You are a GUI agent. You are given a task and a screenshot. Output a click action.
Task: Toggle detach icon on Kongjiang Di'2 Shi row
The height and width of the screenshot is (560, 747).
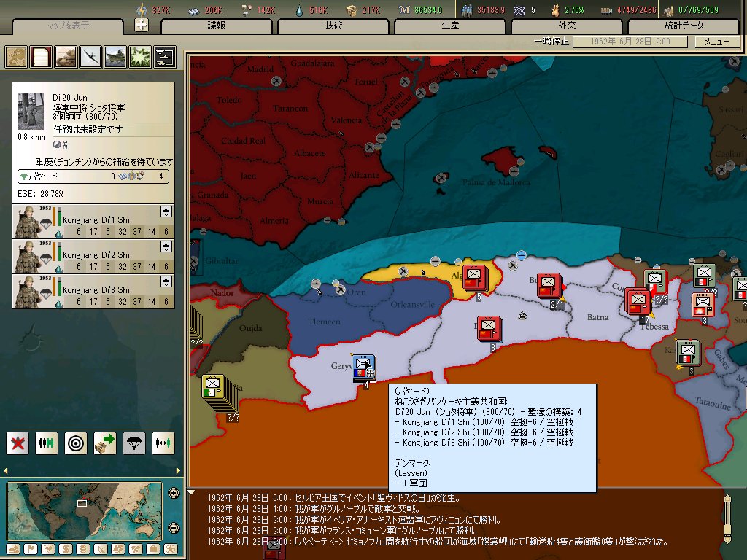click(x=166, y=246)
